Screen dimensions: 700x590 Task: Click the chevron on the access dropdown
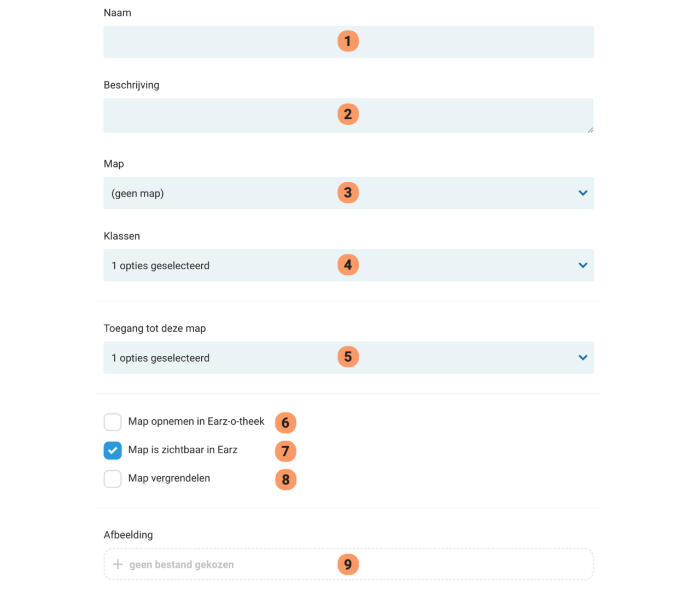(x=582, y=357)
